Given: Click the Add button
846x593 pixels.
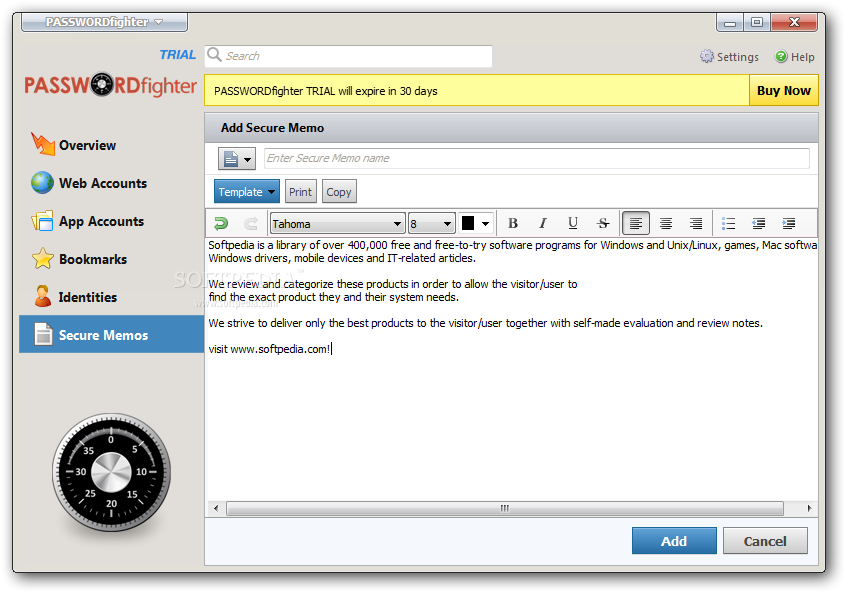Looking at the screenshot, I should click(x=674, y=541).
